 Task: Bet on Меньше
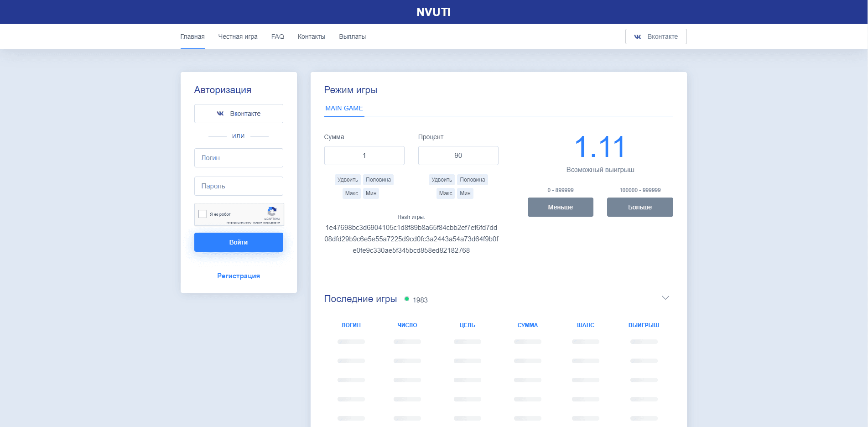tap(560, 207)
